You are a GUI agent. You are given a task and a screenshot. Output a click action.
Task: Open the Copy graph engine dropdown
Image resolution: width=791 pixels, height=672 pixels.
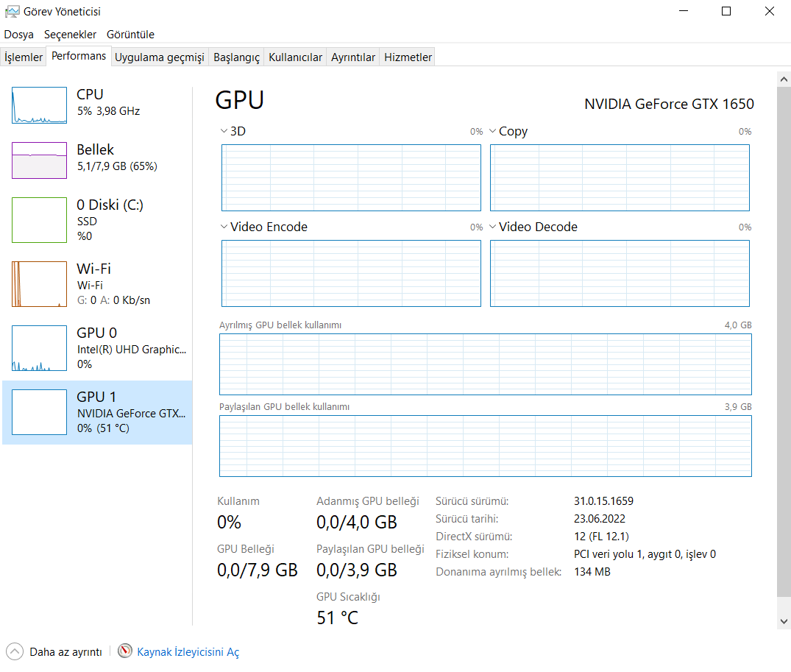(x=493, y=132)
